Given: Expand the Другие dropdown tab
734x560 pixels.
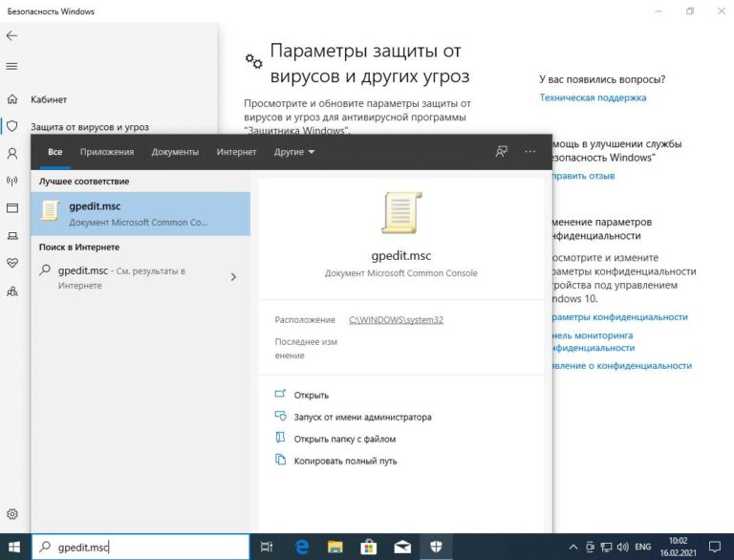Looking at the screenshot, I should [x=294, y=152].
